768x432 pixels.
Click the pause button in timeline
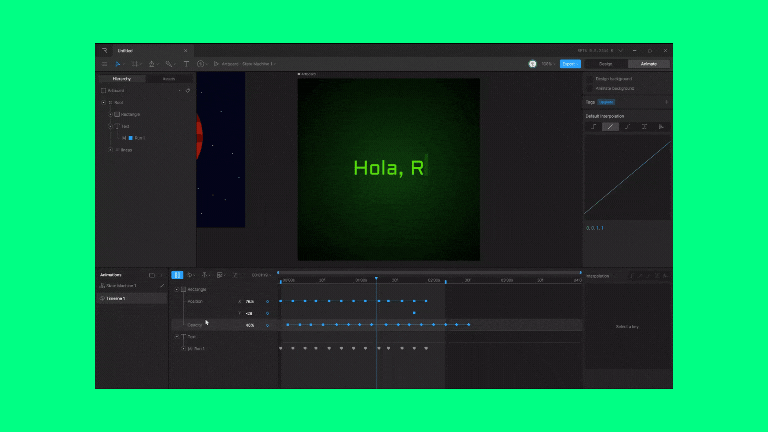177,275
